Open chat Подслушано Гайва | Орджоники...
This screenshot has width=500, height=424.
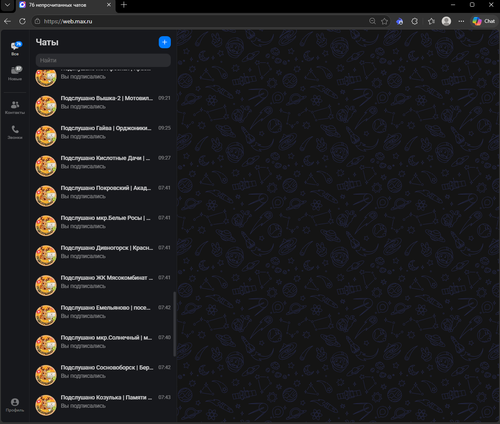point(103,136)
